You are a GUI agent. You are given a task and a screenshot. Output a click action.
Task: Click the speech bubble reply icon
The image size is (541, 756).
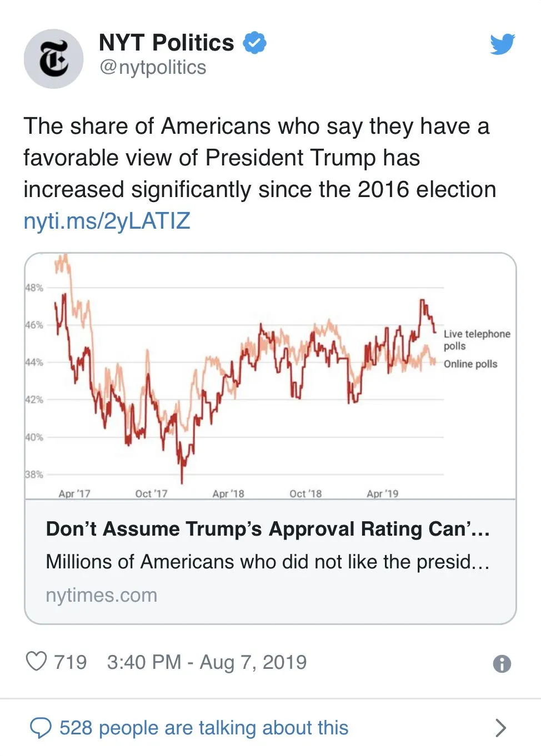coord(41,728)
